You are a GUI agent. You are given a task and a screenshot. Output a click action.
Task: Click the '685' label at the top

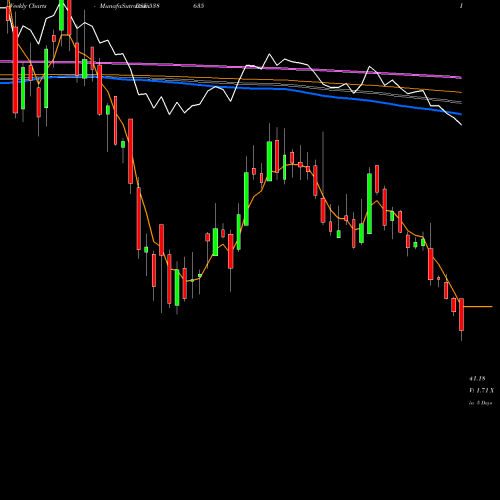[198, 6]
